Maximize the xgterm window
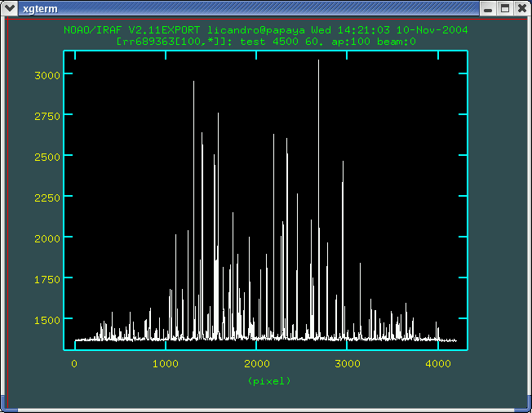This screenshot has width=532, height=413. (x=504, y=8)
